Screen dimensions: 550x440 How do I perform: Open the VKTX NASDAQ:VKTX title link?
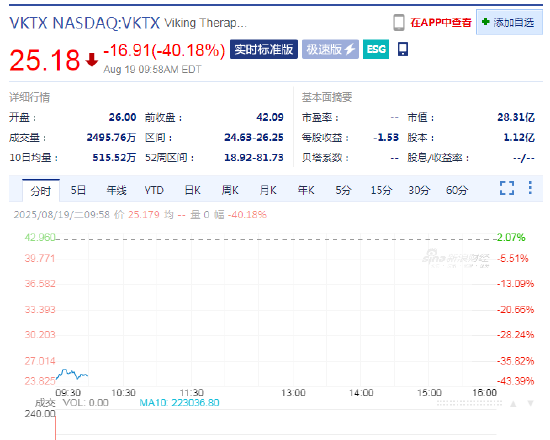point(85,23)
